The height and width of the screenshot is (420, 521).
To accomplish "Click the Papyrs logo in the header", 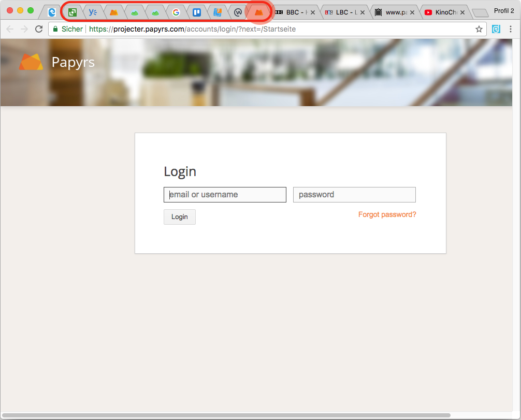I will [x=31, y=62].
